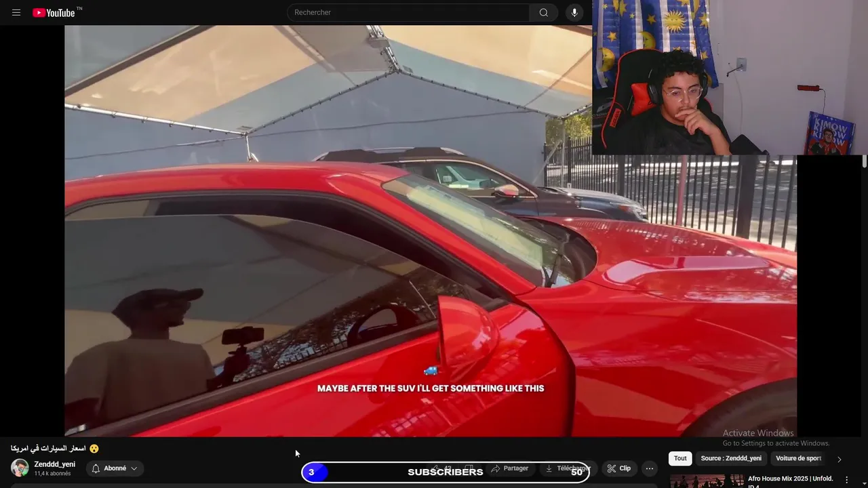Create a clip with Clip button
868x488 pixels.
[618, 468]
